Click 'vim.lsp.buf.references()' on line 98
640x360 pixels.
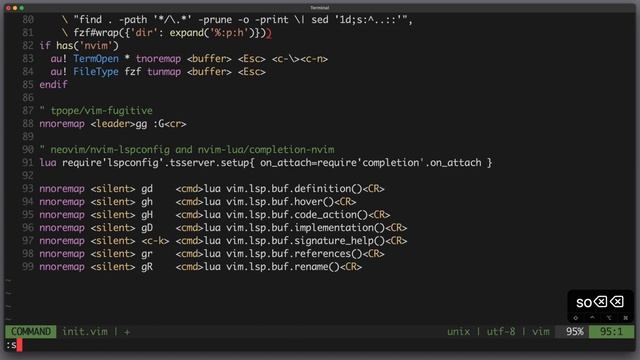pyautogui.click(x=294, y=253)
